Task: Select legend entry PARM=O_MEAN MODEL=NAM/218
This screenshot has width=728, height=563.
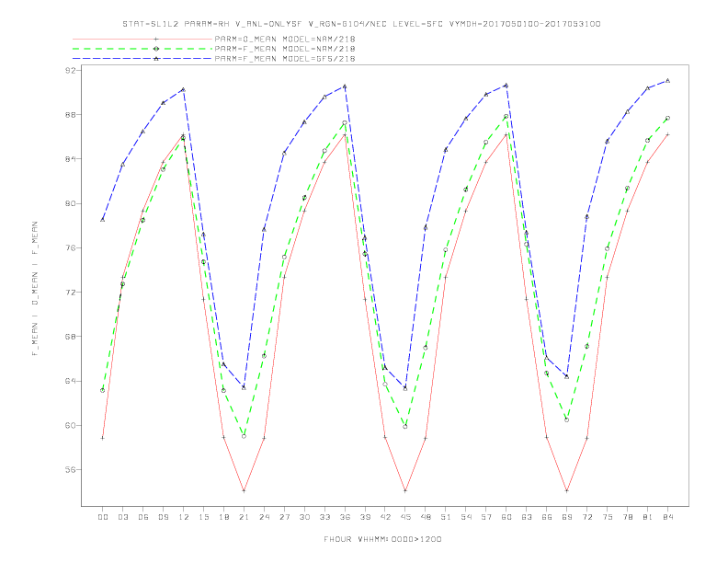Action: click(285, 39)
